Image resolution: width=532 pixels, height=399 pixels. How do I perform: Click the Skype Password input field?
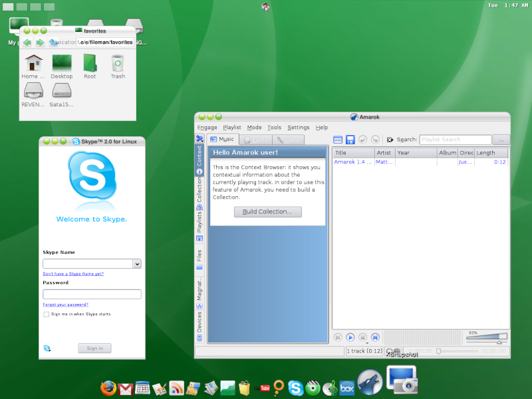(92, 294)
